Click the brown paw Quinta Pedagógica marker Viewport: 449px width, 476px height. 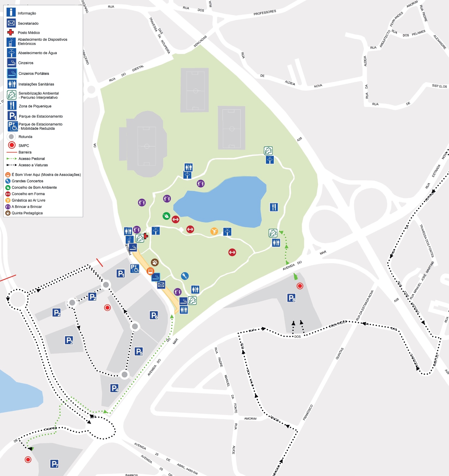pos(155,262)
